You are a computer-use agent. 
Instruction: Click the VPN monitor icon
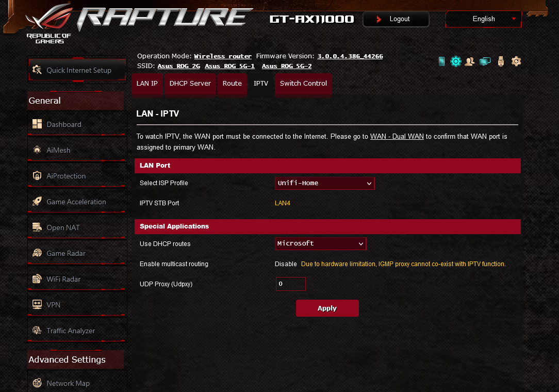[37, 304]
